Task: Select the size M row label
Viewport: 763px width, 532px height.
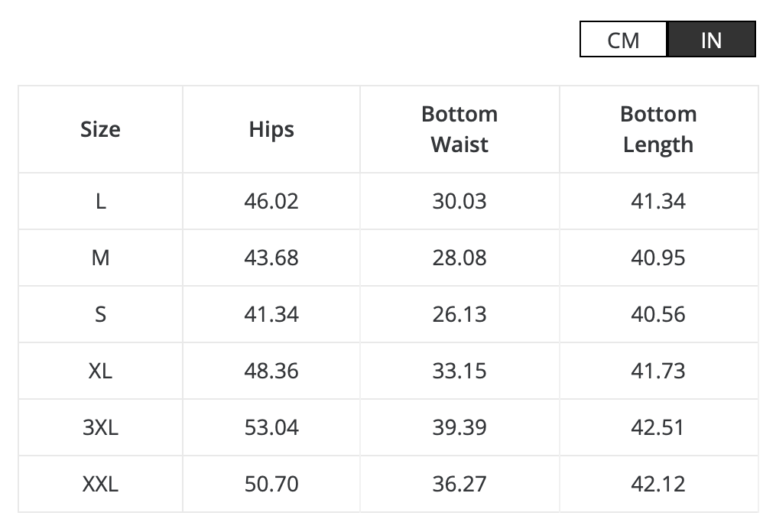Action: [x=100, y=258]
